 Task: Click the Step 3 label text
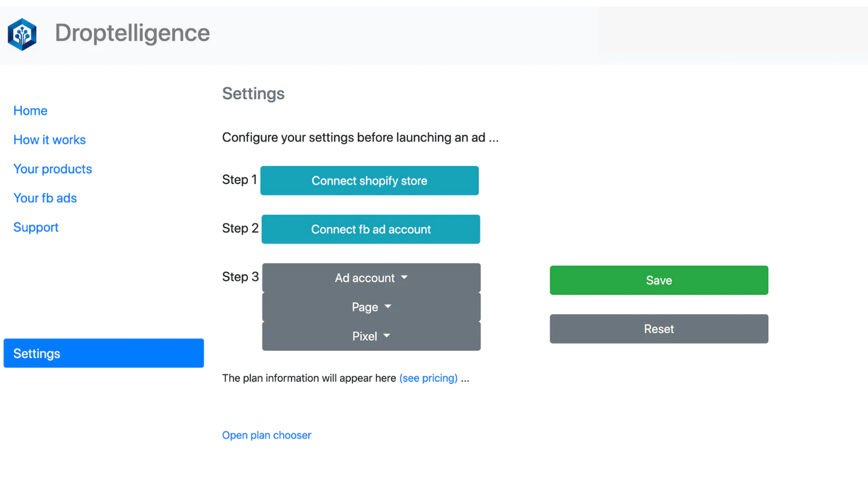tap(240, 277)
